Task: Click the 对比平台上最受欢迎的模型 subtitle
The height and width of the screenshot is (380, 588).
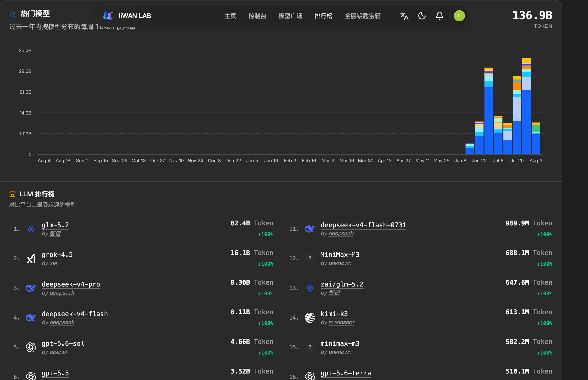Action: point(42,205)
